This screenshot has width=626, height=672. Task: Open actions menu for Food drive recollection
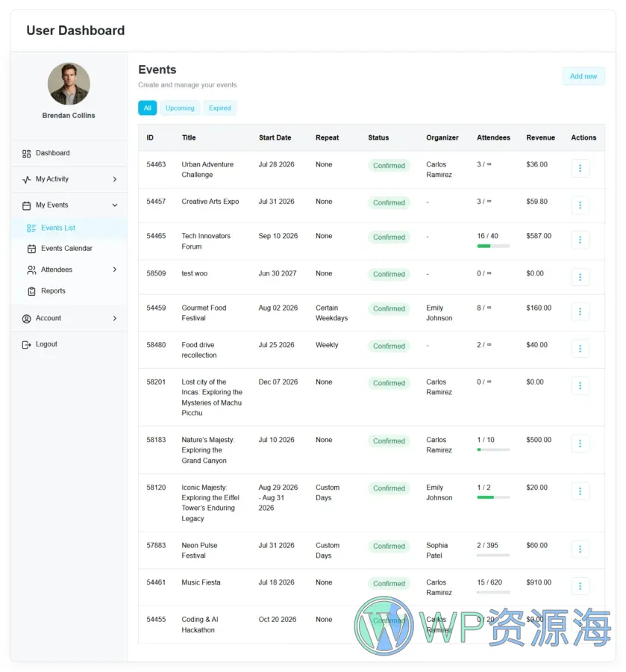click(580, 349)
